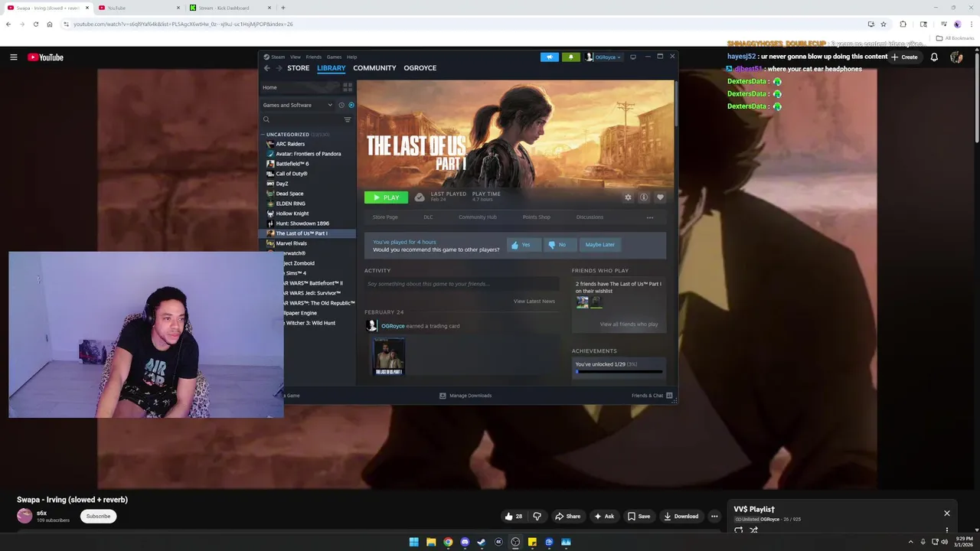
Task: Select DayZ in the game list
Action: point(282,184)
